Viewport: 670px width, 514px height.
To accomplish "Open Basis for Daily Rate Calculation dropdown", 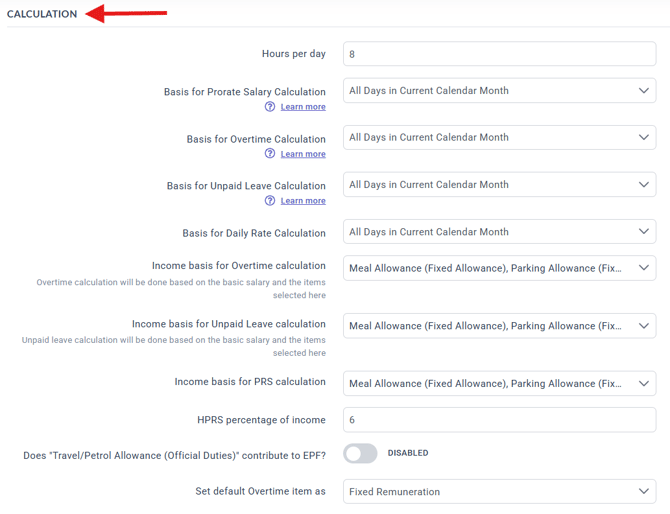I will click(x=499, y=232).
